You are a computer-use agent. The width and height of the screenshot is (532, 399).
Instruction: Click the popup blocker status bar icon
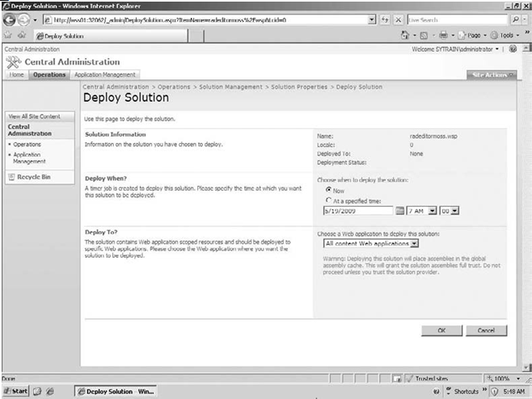point(397,378)
